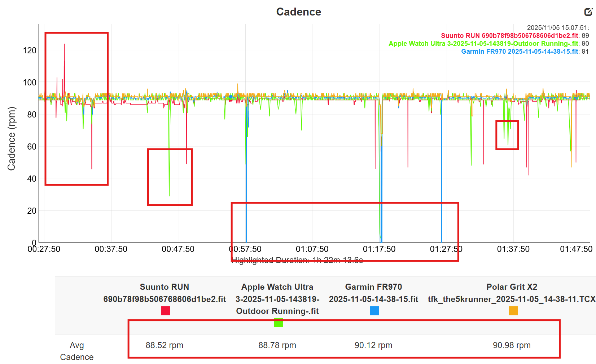596x364 pixels.
Task: Select the 90.98 rpm average value
Action: pyautogui.click(x=512, y=345)
